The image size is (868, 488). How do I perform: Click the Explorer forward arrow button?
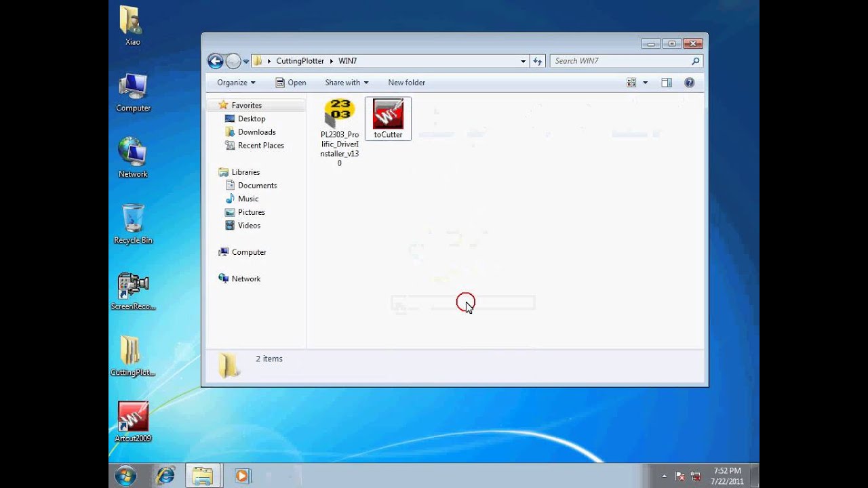[233, 61]
